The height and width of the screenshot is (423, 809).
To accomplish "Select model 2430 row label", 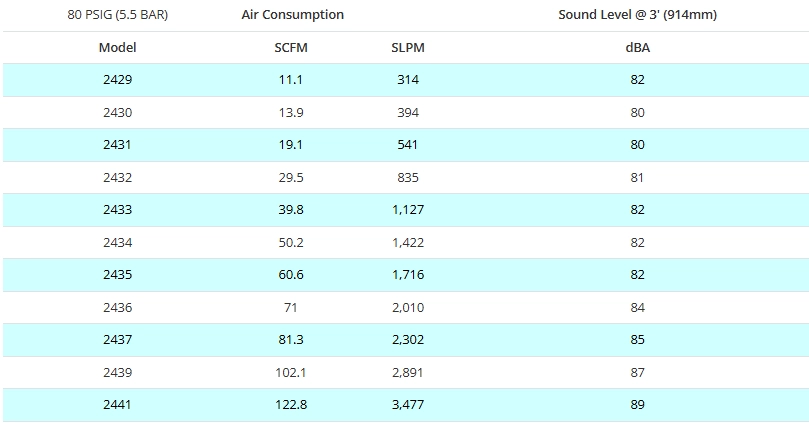I will [117, 113].
